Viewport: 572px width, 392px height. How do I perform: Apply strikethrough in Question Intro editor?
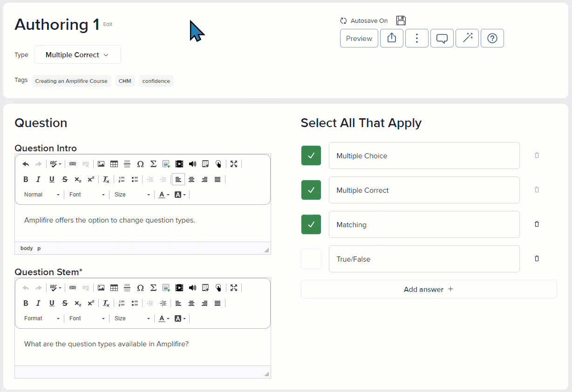click(65, 179)
